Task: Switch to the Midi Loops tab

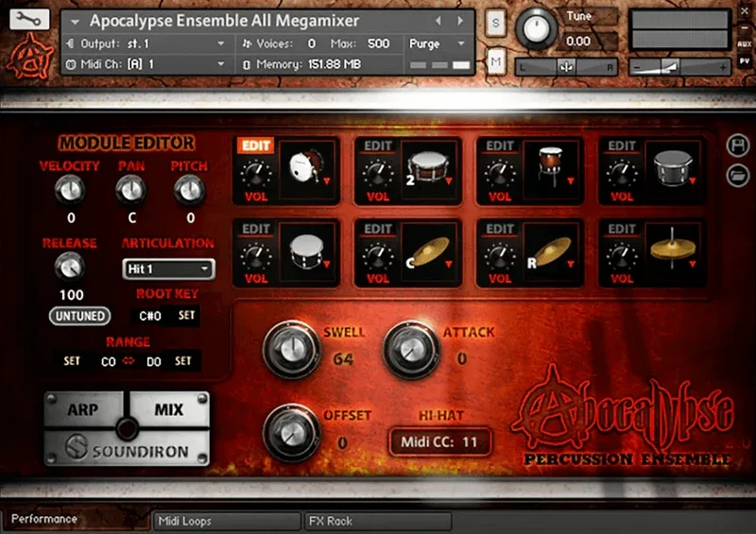Action: coord(227,521)
